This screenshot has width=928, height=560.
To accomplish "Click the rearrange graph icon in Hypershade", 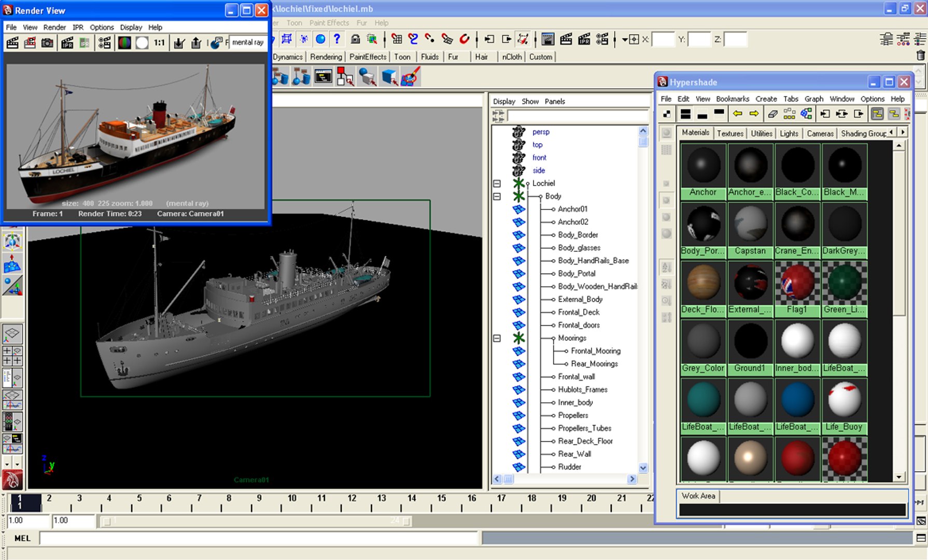I will click(x=790, y=114).
